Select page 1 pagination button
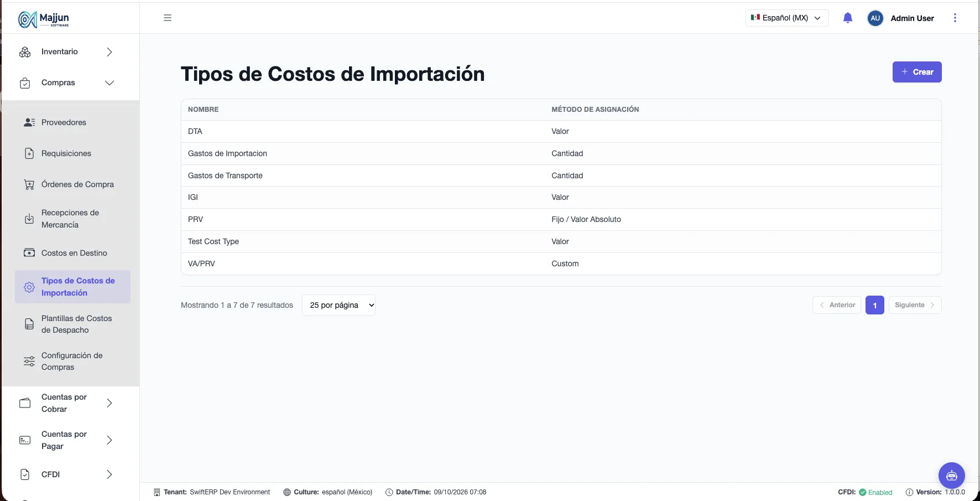Image resolution: width=980 pixels, height=501 pixels. click(875, 305)
